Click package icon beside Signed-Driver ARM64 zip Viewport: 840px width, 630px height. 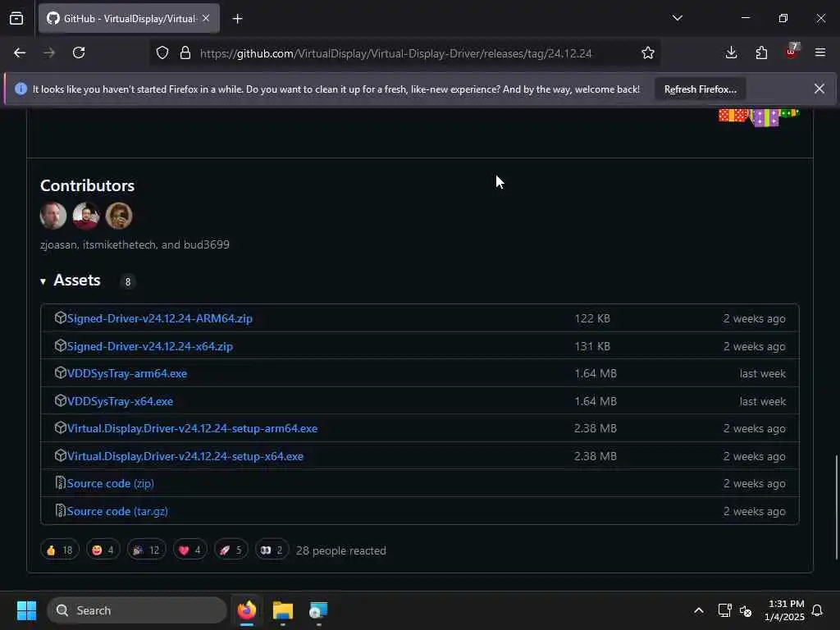tap(60, 317)
